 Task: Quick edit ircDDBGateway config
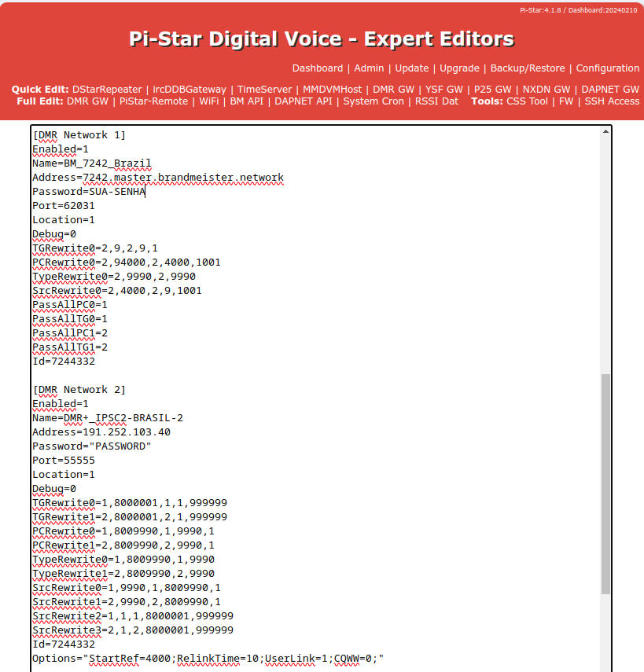click(189, 89)
